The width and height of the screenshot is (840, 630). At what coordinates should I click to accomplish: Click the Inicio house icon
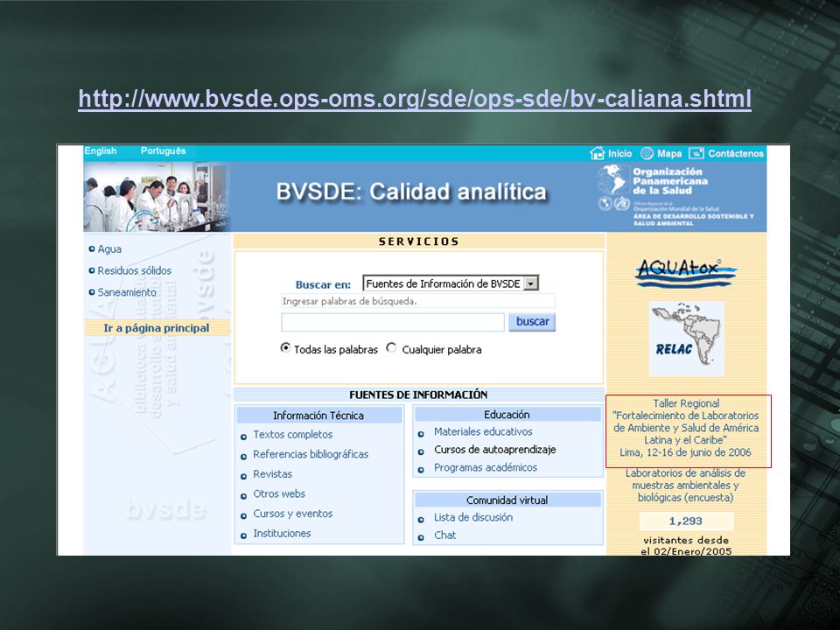pos(597,153)
